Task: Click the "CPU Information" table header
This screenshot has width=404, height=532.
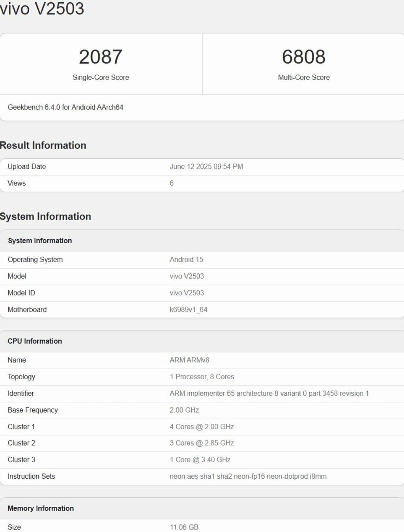Action: click(35, 341)
